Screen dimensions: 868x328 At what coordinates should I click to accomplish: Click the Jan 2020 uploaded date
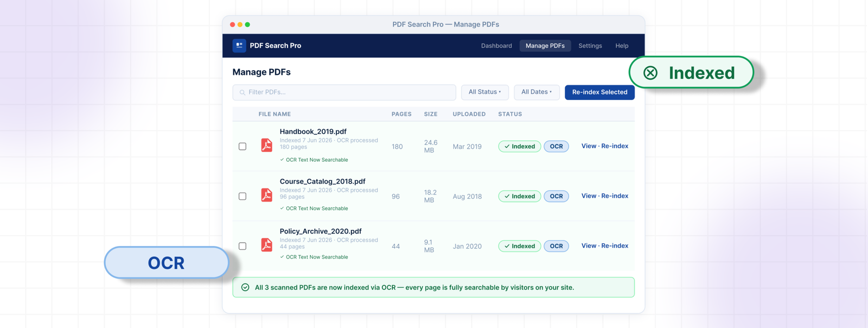pos(467,247)
